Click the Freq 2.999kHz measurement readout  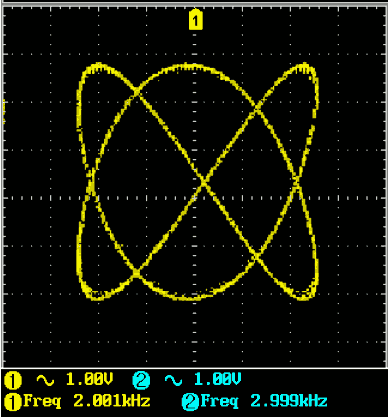264,401
